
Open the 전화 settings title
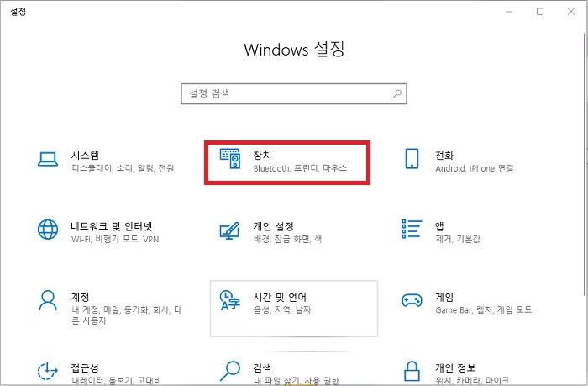coord(444,156)
